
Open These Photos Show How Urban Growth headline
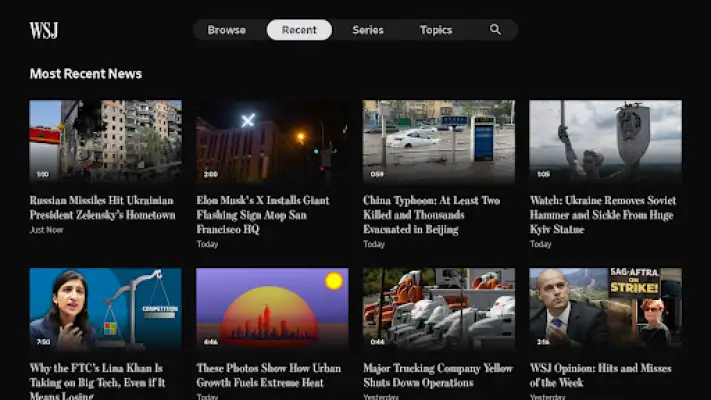268,376
